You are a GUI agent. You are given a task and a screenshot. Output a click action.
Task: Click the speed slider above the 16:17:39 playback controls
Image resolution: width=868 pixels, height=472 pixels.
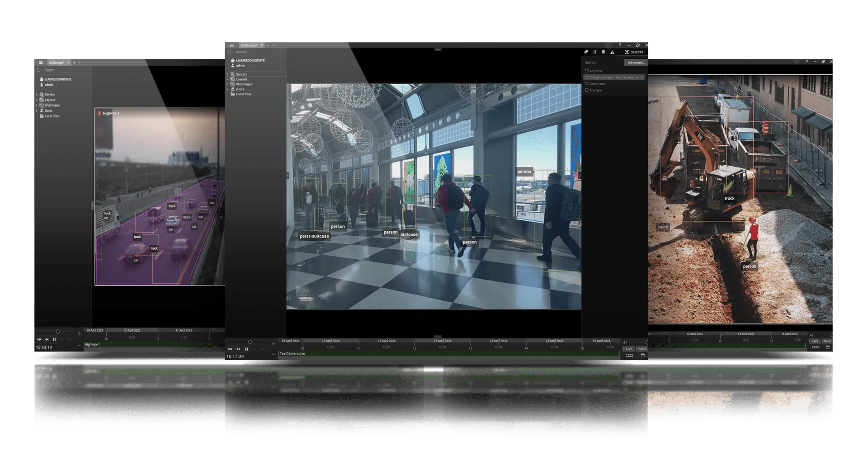point(250,342)
